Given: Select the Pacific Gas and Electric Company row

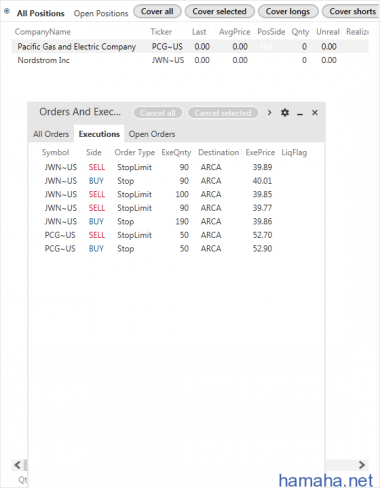Looking at the screenshot, I should tap(190, 47).
